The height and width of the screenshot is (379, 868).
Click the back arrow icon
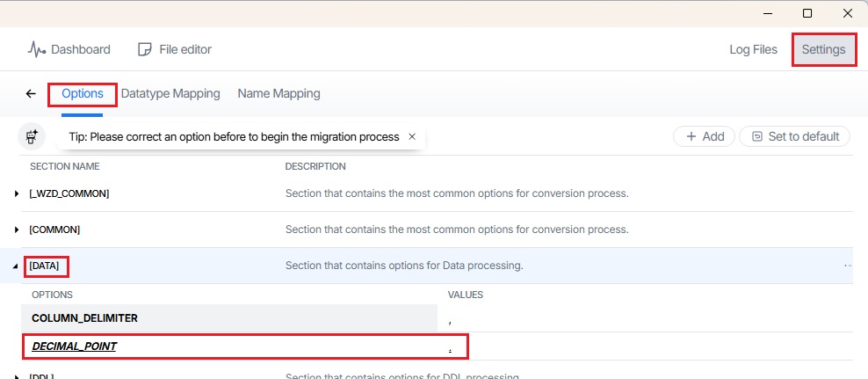[31, 93]
